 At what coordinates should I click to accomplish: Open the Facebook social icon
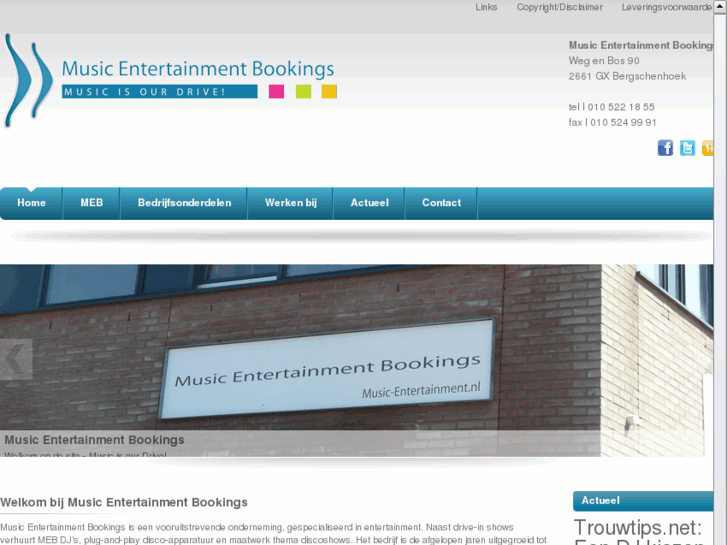(665, 148)
